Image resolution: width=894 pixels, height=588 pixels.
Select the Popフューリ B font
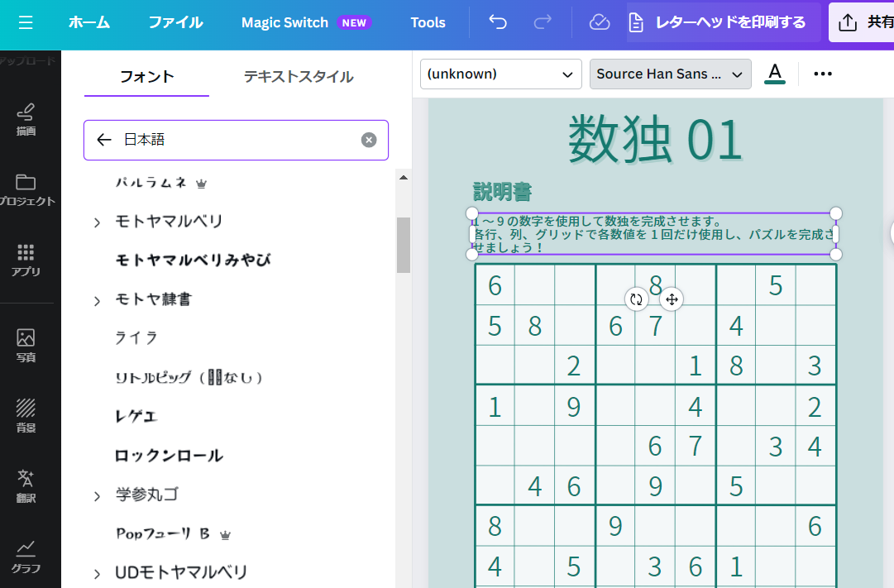(162, 533)
